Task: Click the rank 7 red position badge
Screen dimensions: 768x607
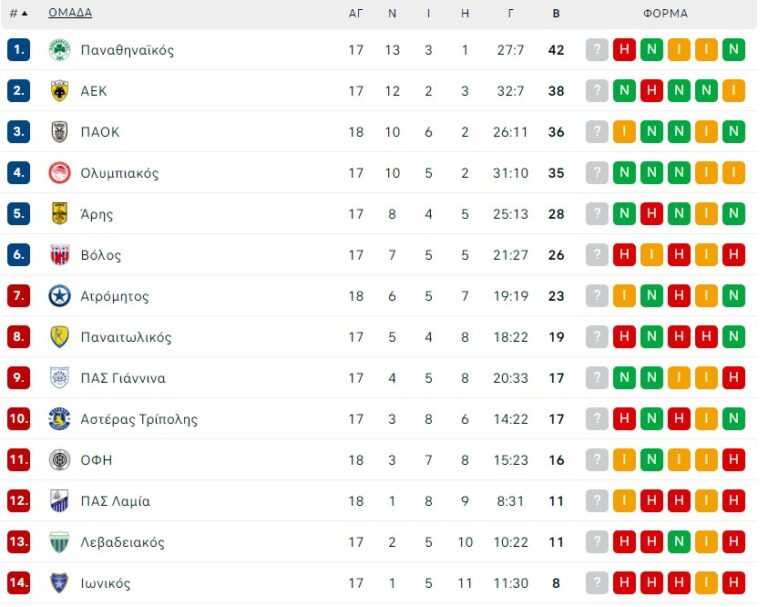Action: [x=19, y=296]
